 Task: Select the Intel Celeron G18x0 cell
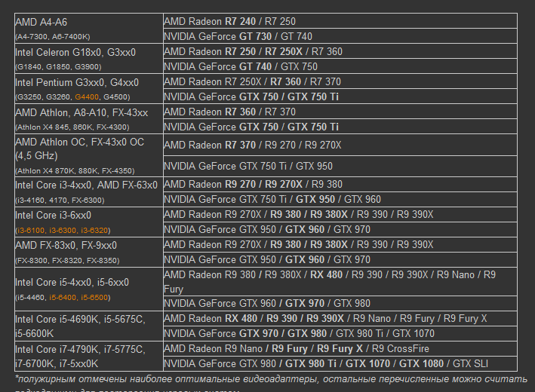[x=86, y=58]
